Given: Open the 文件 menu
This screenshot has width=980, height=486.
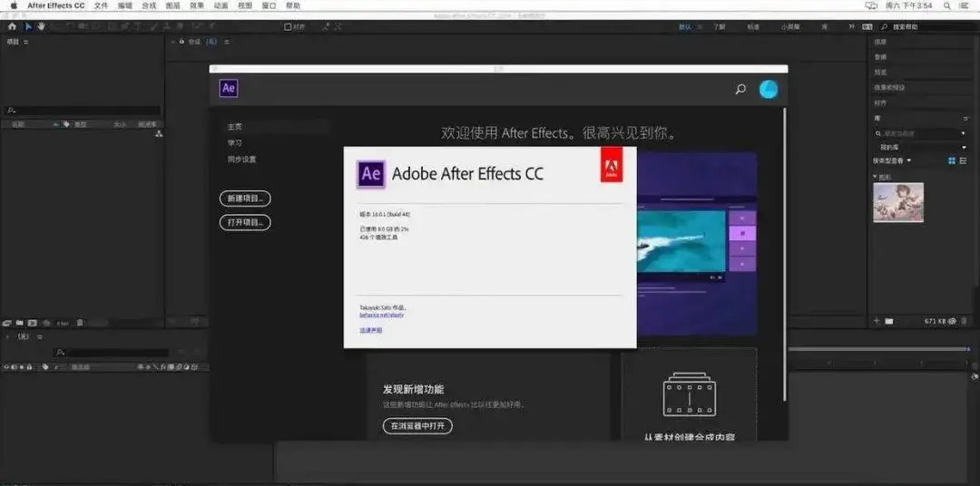Looking at the screenshot, I should [x=101, y=5].
